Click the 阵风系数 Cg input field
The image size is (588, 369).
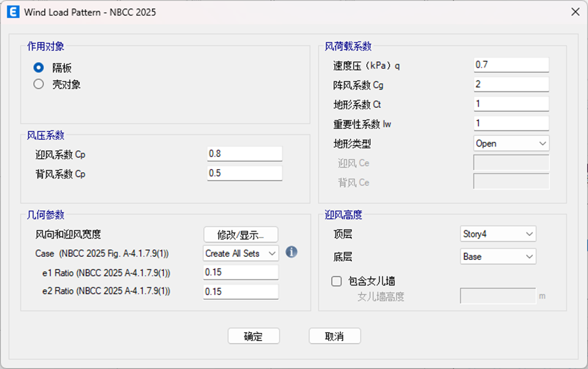pyautogui.click(x=510, y=84)
